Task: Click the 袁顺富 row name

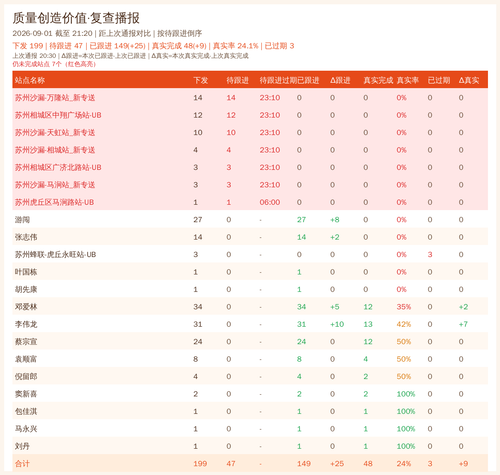Action: click(26, 359)
